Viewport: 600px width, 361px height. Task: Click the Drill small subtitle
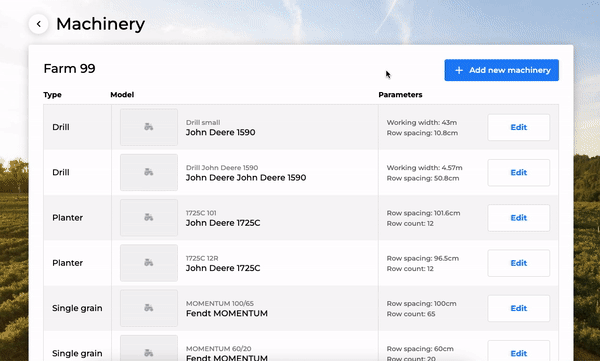[203, 123]
